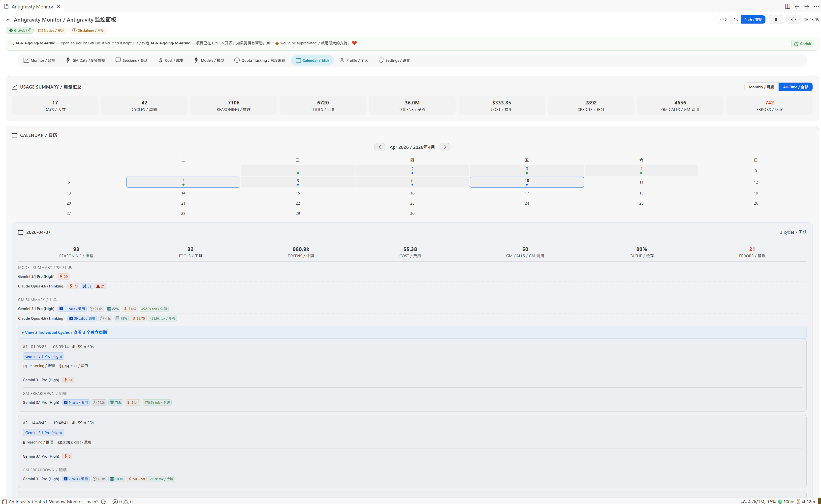821x504 pixels.
Task: Toggle usage summary to All-Time / 全部
Action: (795, 87)
